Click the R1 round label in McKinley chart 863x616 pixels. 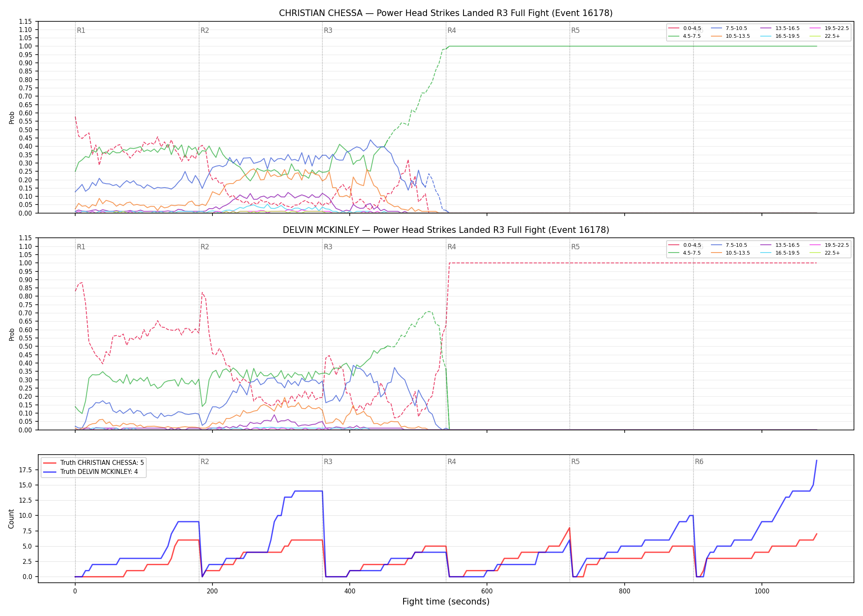[x=81, y=247]
